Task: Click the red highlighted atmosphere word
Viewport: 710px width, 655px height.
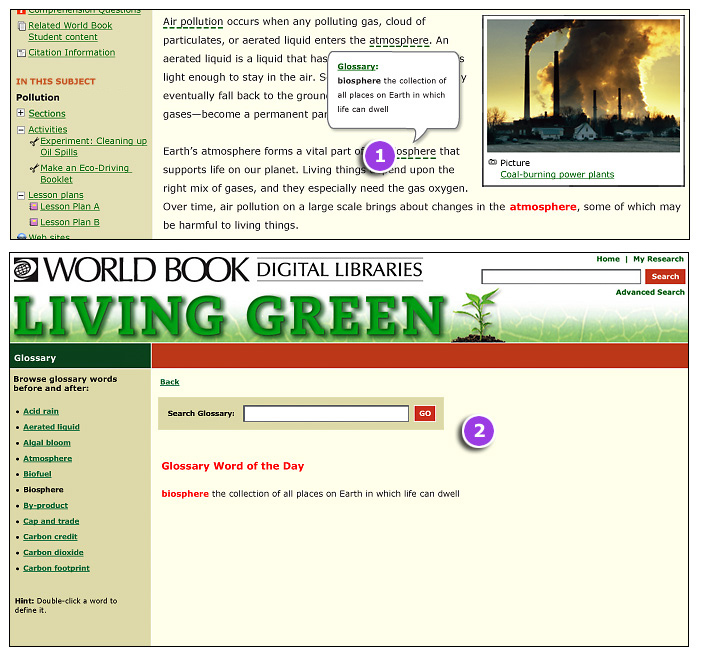Action: pyautogui.click(x=543, y=207)
